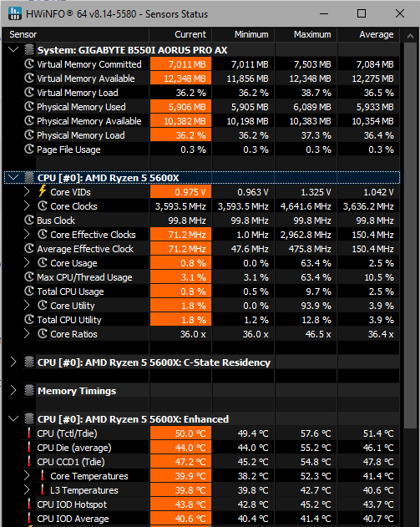The width and height of the screenshot is (420, 527).
Task: Click clock icon of Average Effective Clock
Action: (29, 248)
